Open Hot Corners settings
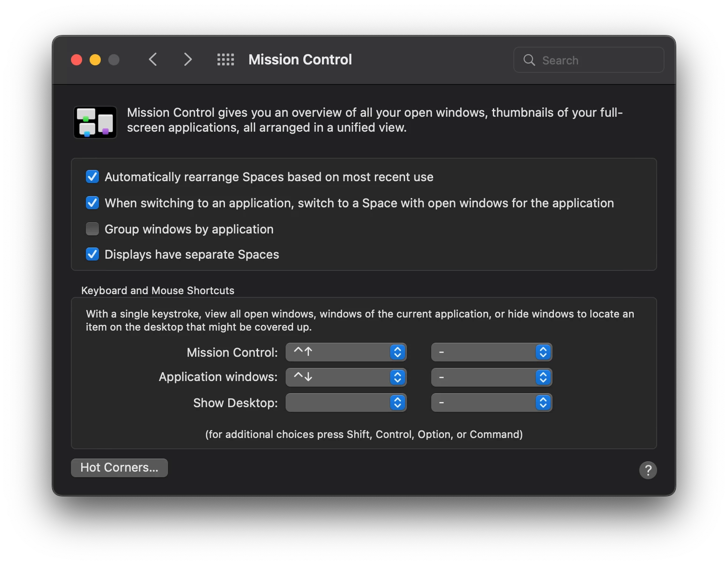 pyautogui.click(x=119, y=468)
